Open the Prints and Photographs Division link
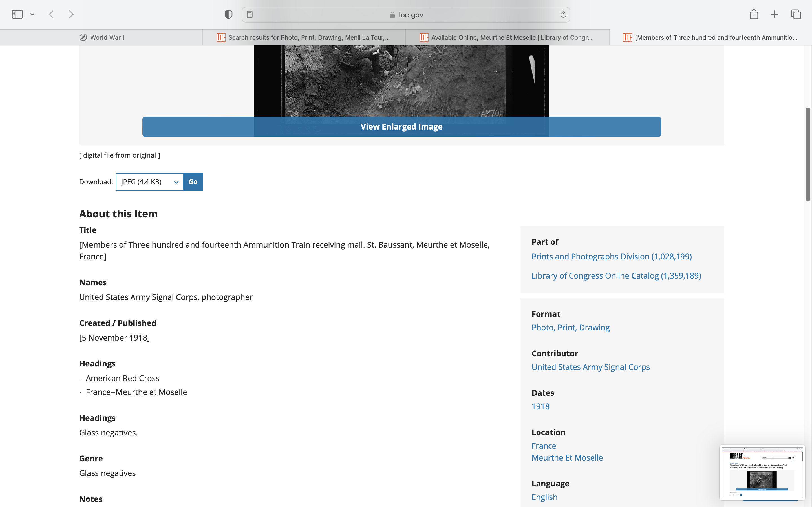812x507 pixels. (611, 257)
